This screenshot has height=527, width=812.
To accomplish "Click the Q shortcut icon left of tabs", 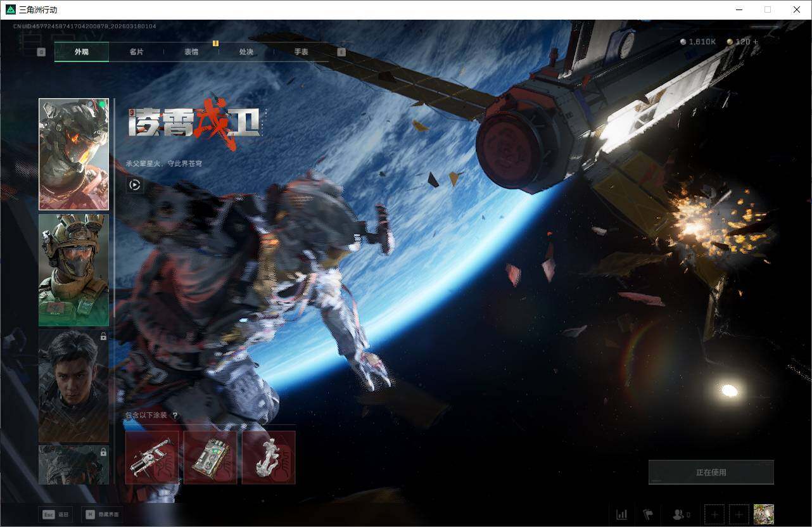I will click(42, 51).
